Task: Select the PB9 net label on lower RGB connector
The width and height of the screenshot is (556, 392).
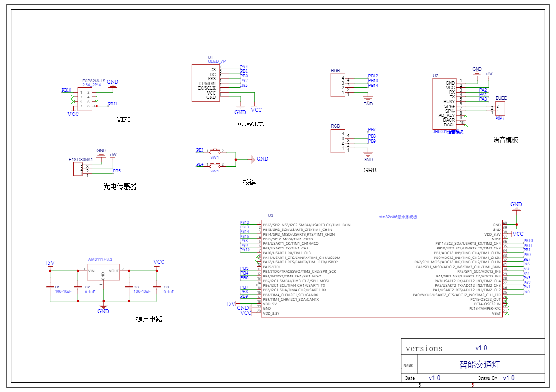Action: [372, 141]
